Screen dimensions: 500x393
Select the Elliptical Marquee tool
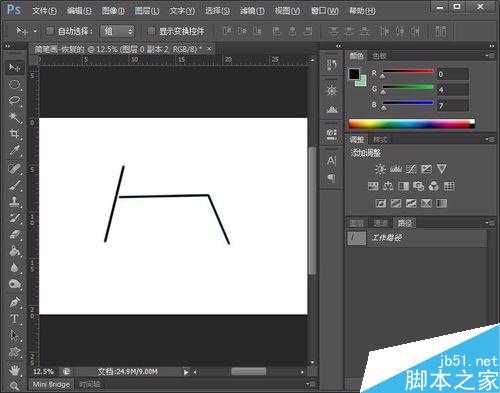[14, 84]
